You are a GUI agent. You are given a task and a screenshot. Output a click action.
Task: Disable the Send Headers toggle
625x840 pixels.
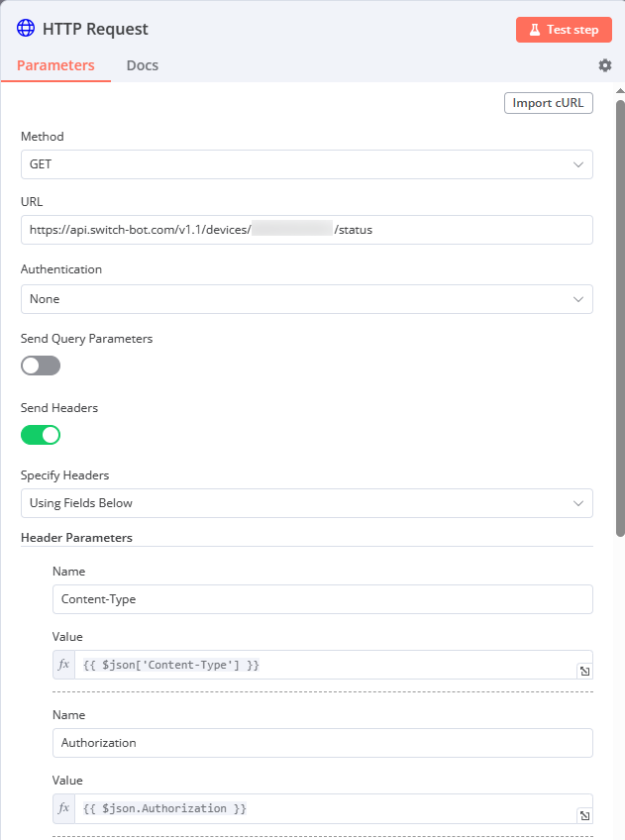(x=41, y=435)
